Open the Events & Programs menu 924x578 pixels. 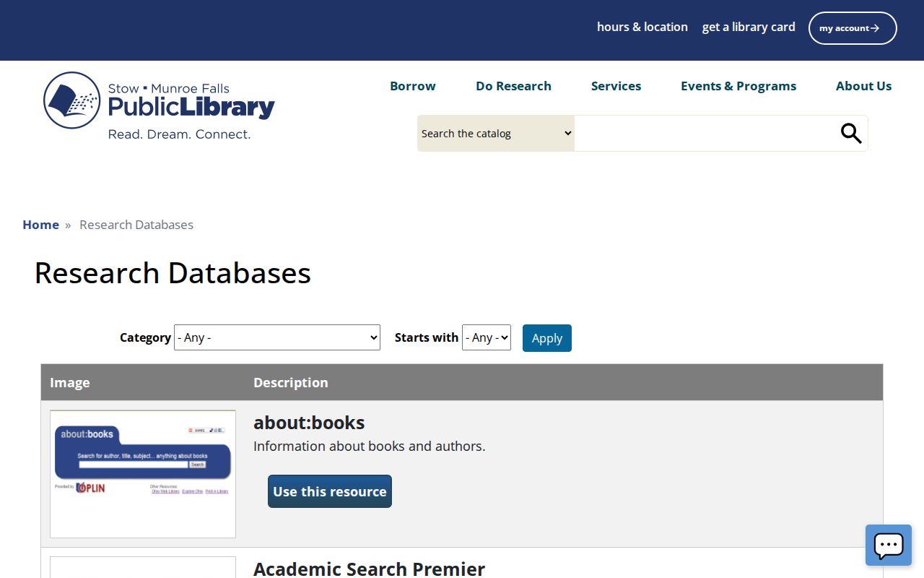(738, 86)
